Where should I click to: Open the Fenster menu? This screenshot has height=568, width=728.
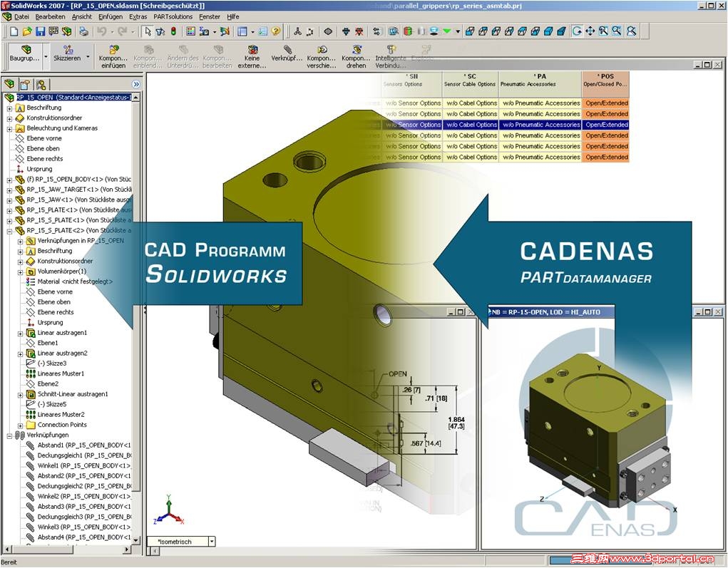(x=210, y=16)
